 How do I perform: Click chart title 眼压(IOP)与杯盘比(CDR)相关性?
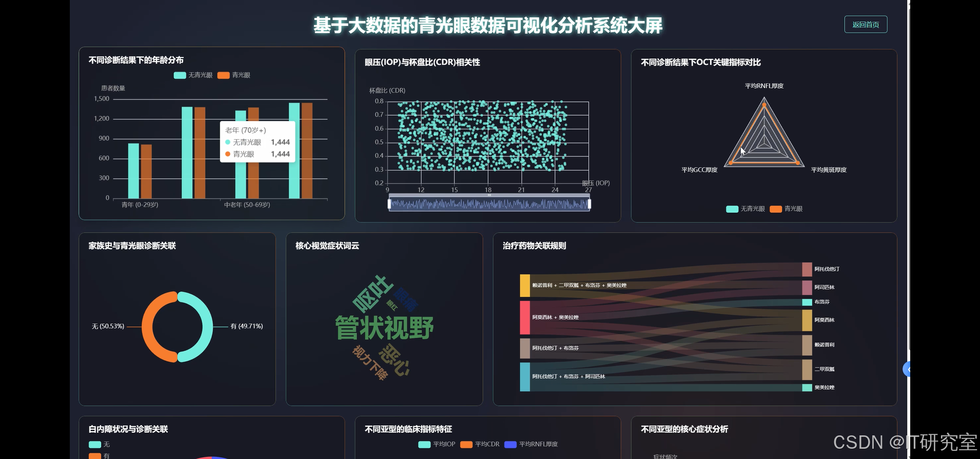(422, 62)
